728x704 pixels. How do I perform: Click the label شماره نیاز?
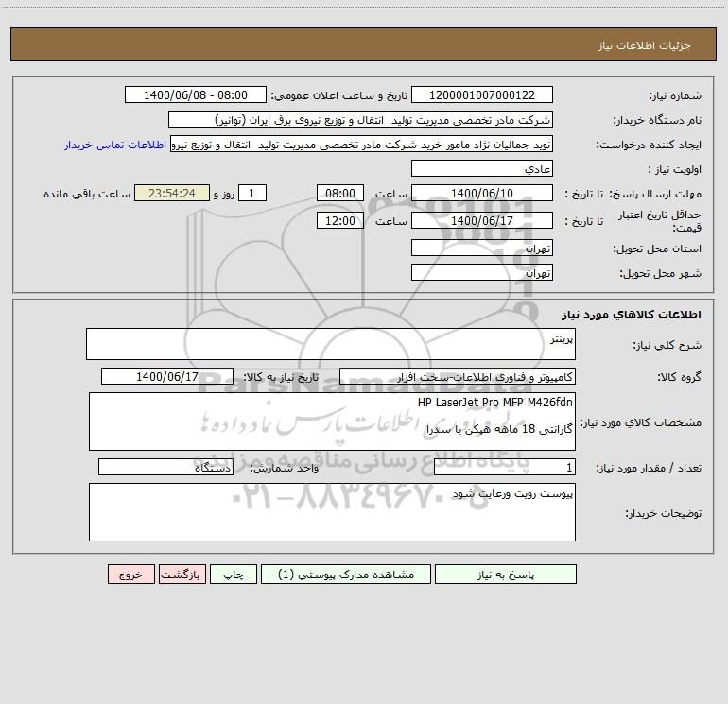(675, 96)
